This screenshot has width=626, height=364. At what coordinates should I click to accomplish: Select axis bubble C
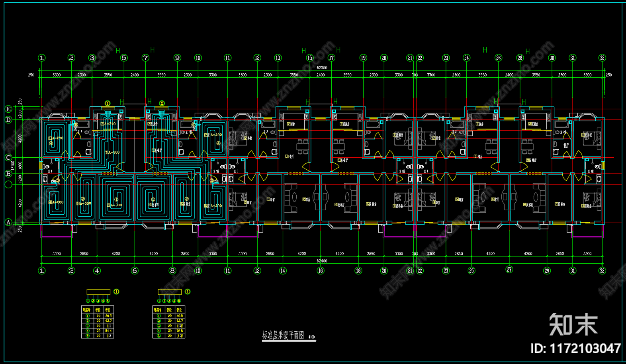[x=8, y=158]
